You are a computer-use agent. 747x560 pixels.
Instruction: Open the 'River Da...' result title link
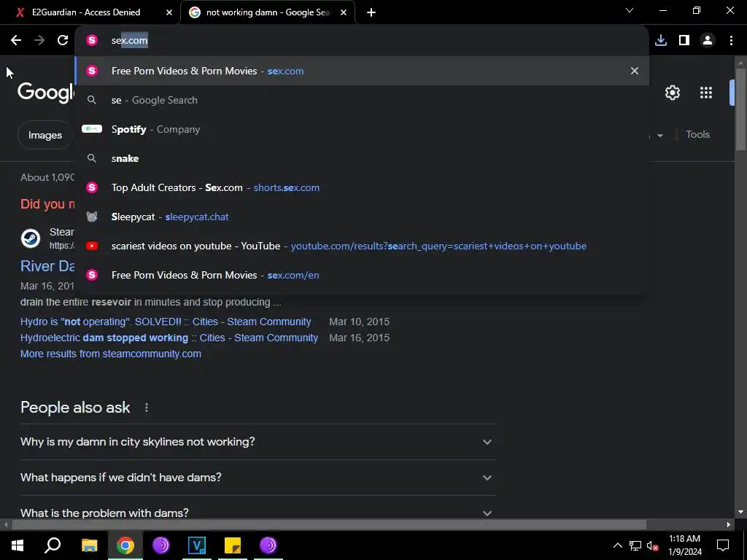pos(47,266)
